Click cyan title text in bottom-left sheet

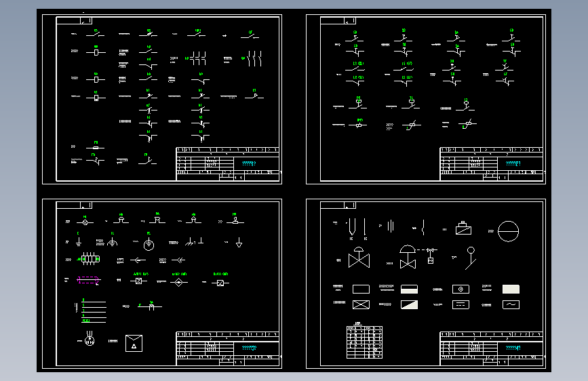249,348
